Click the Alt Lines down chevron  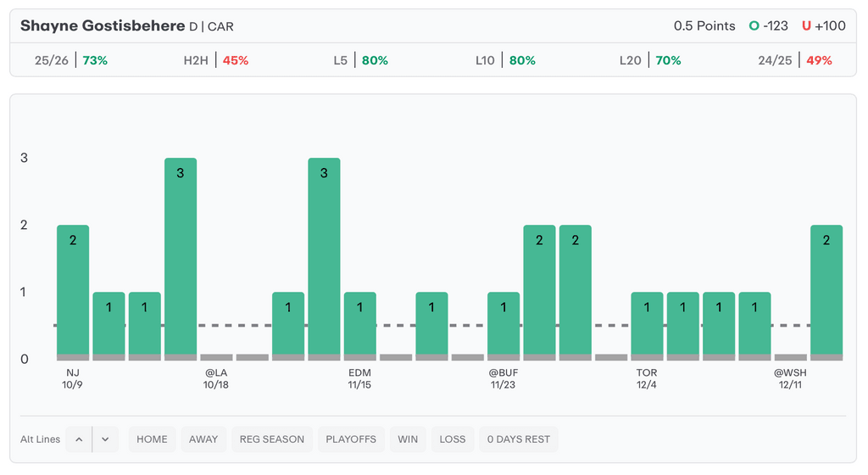[105, 439]
